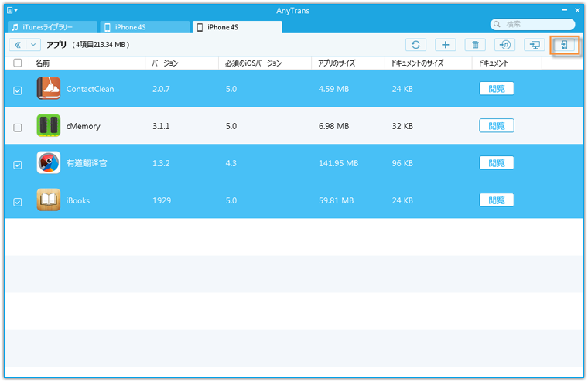
Task: Click the アプリ category title
Action: (x=56, y=45)
